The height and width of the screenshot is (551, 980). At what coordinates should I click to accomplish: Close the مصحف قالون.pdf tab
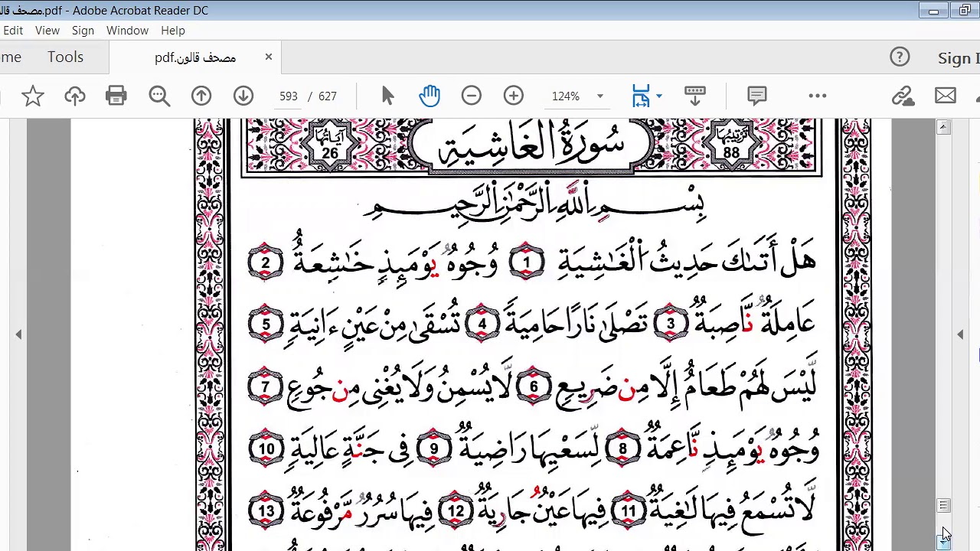(x=269, y=57)
